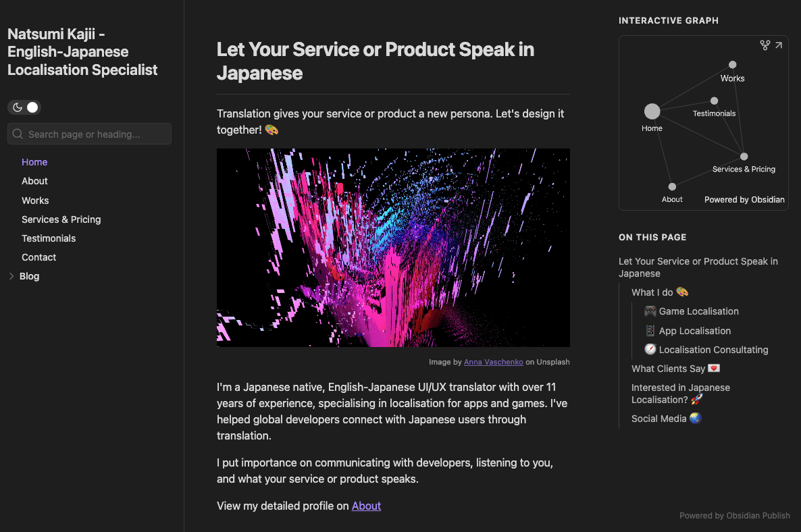Viewport: 801px width, 532px height.
Task: Select the Works node in the graph
Action: pos(732,65)
